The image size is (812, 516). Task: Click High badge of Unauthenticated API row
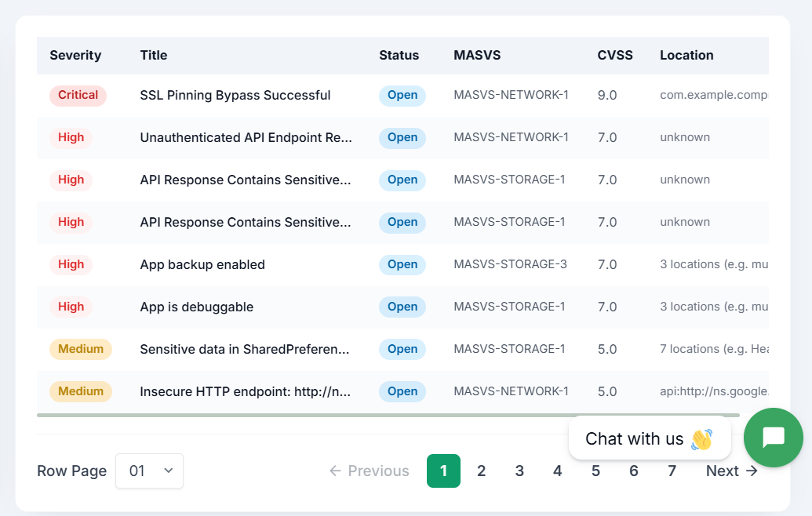tap(71, 138)
